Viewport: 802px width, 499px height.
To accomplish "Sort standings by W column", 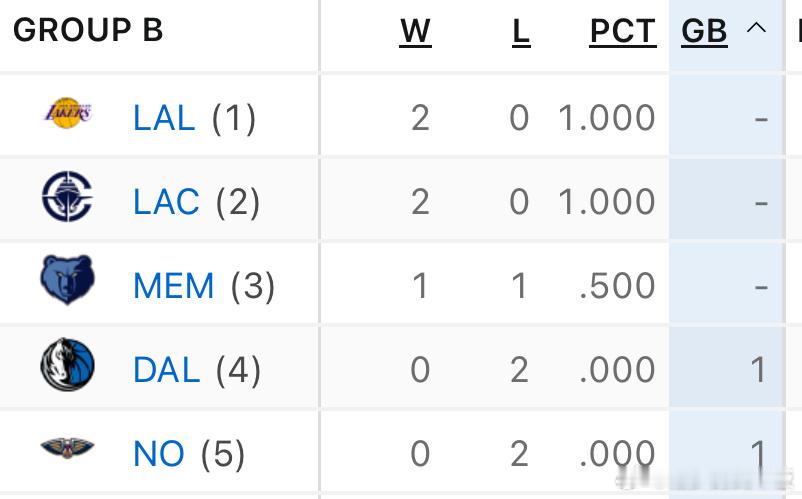I will [415, 32].
